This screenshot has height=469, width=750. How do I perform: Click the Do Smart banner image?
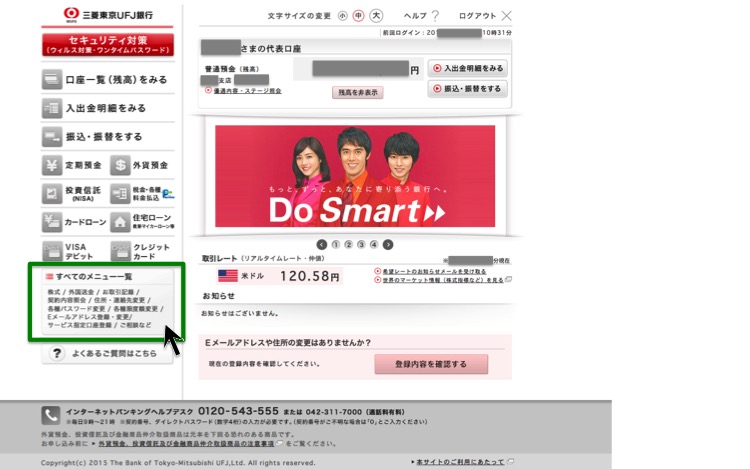coord(355,176)
